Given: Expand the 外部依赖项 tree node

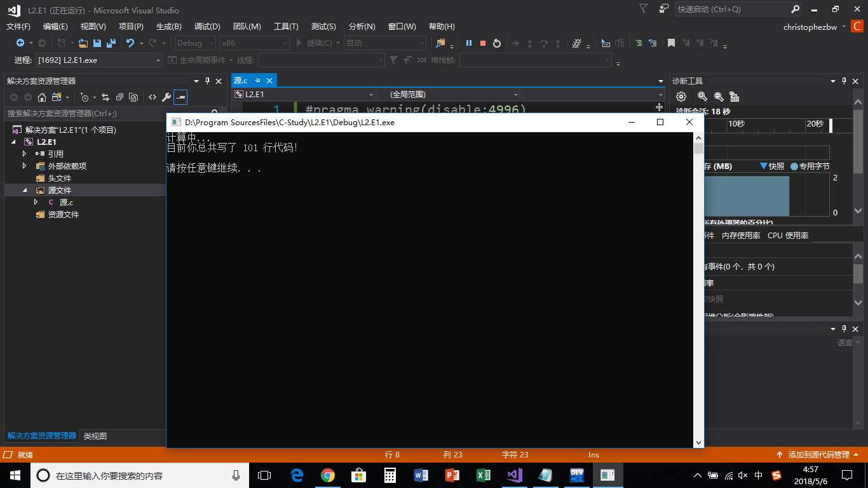Looking at the screenshot, I should point(25,166).
